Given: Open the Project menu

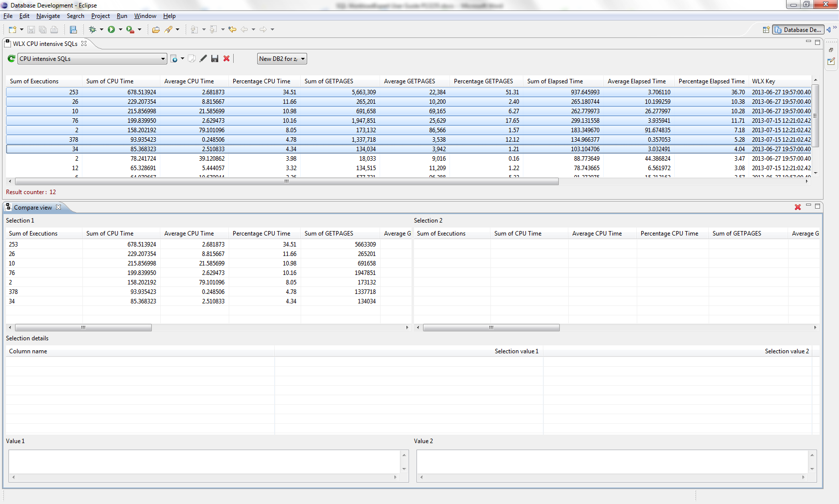Looking at the screenshot, I should coord(100,16).
